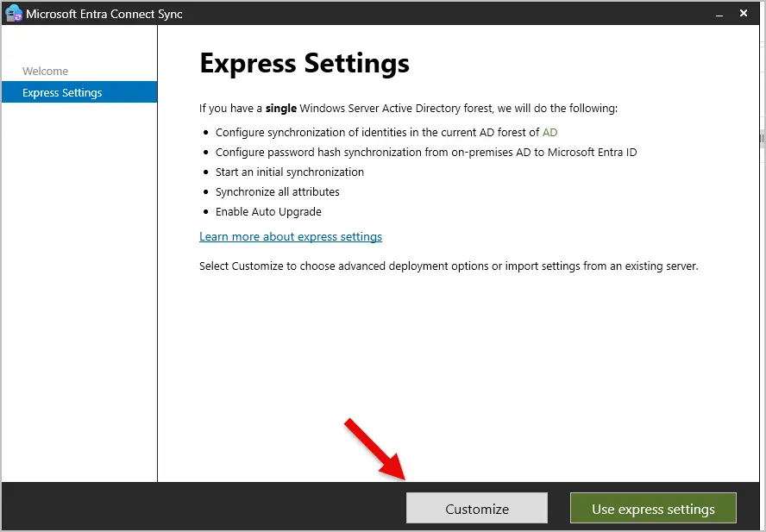Screen dimensions: 766x532
Task: Click the window title text in title bar
Action: (104, 14)
